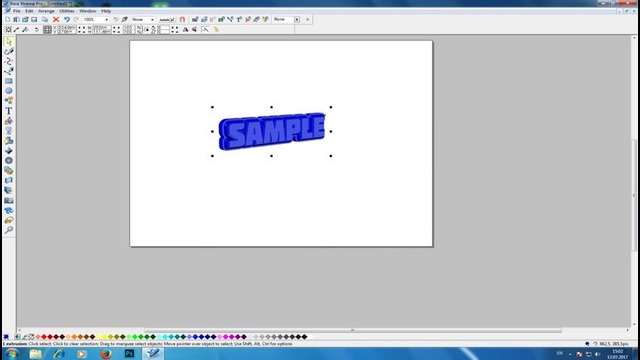
Task: Click the grid icon on info bar
Action: click(47, 29)
